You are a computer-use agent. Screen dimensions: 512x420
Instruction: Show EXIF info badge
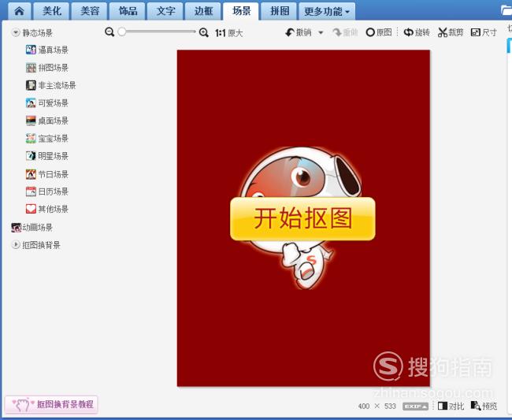(415, 407)
